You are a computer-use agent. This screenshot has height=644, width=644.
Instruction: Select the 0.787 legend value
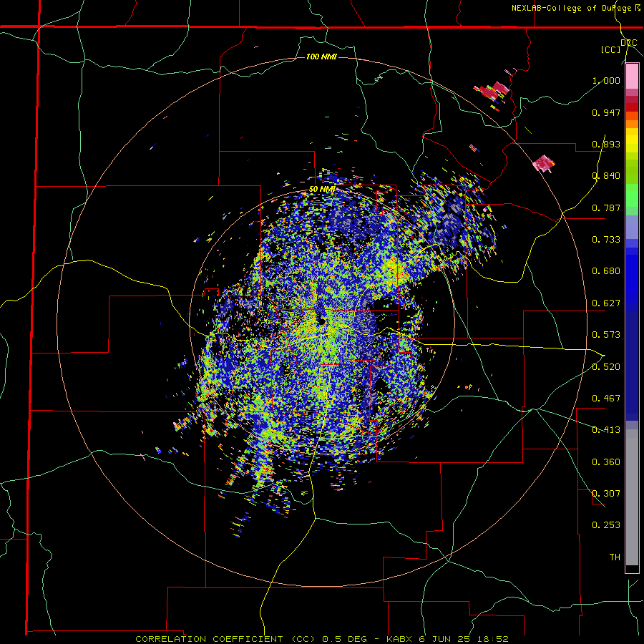pyautogui.click(x=606, y=208)
